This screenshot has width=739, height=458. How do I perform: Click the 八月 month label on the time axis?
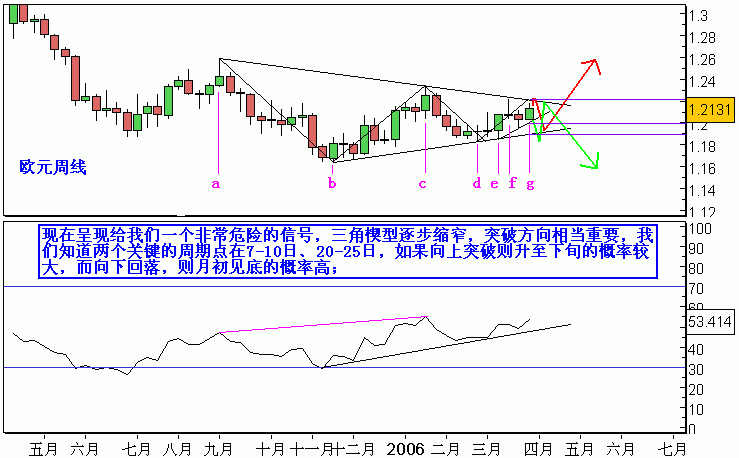click(x=178, y=449)
